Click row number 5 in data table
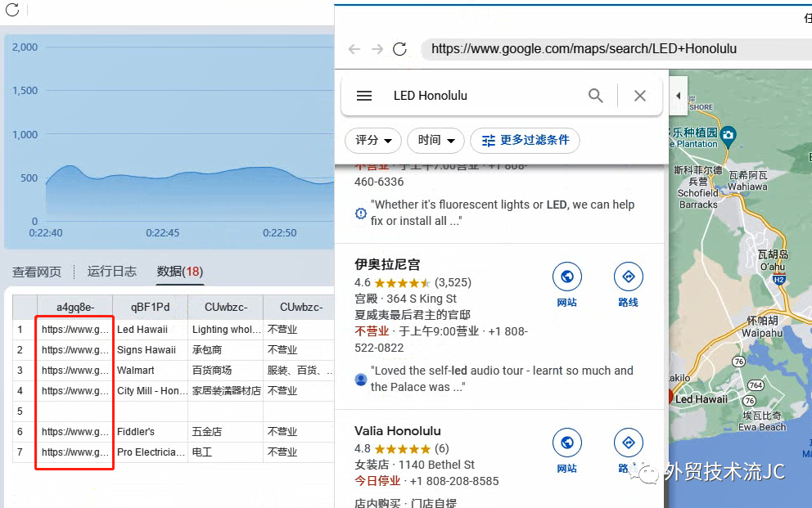Screen dimensions: 812x508 [x=20, y=411]
